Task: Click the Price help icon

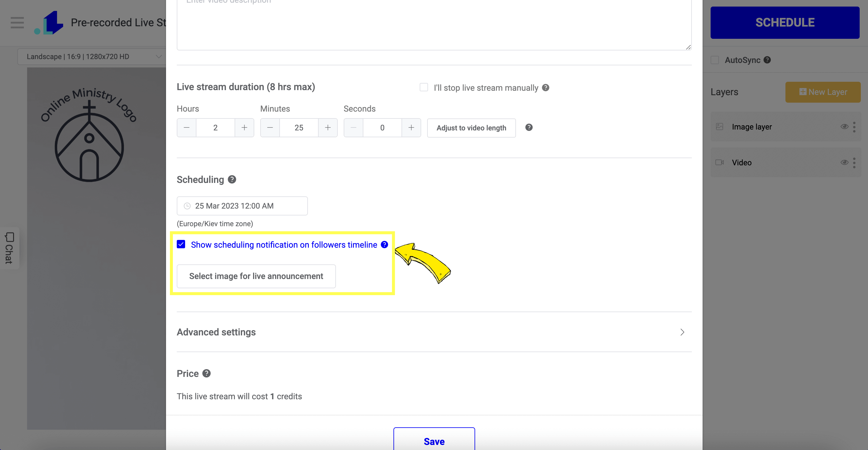Action: point(206,373)
